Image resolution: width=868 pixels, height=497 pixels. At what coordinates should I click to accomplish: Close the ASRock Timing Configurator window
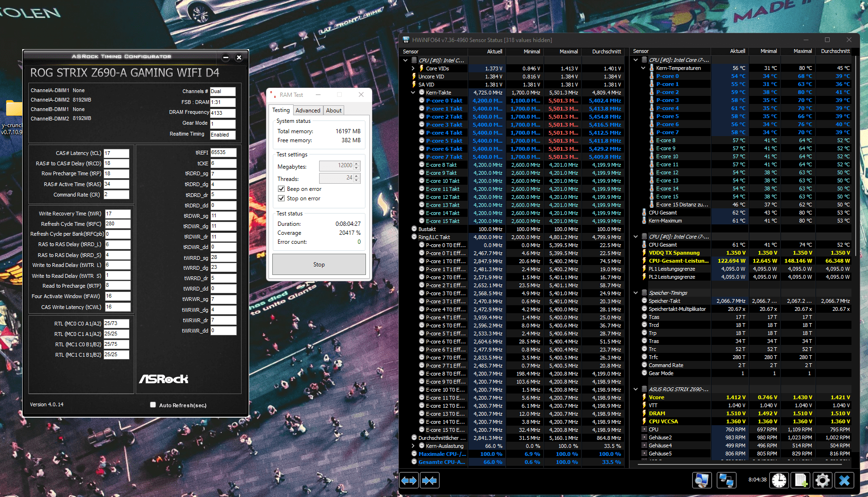(x=239, y=57)
